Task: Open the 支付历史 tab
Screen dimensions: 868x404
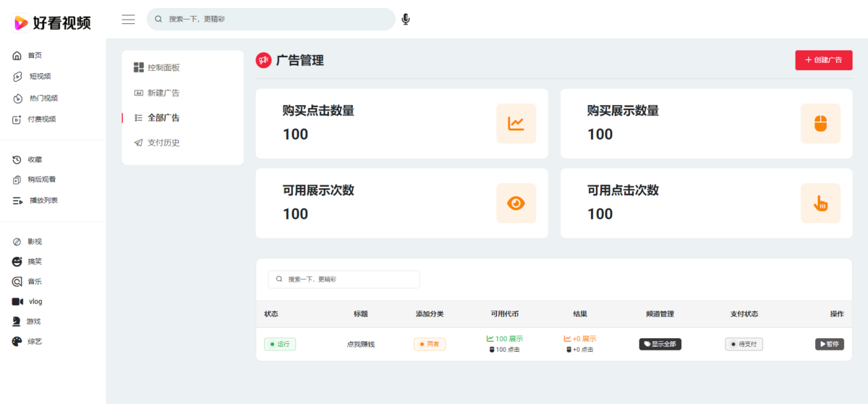Action: (x=163, y=143)
